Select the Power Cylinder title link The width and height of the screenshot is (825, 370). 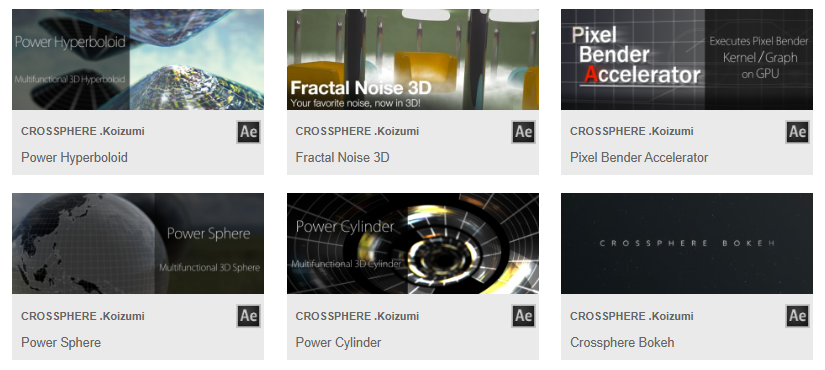[x=338, y=343]
